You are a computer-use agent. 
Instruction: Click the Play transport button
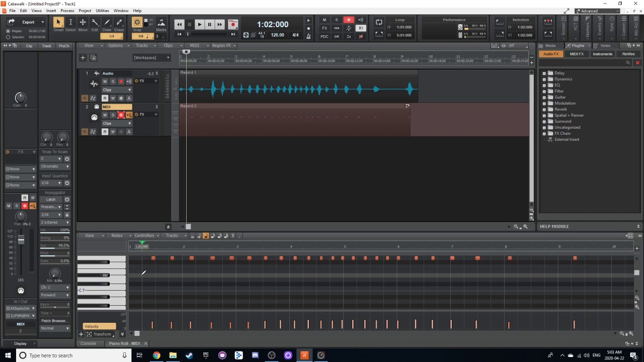pos(199,24)
